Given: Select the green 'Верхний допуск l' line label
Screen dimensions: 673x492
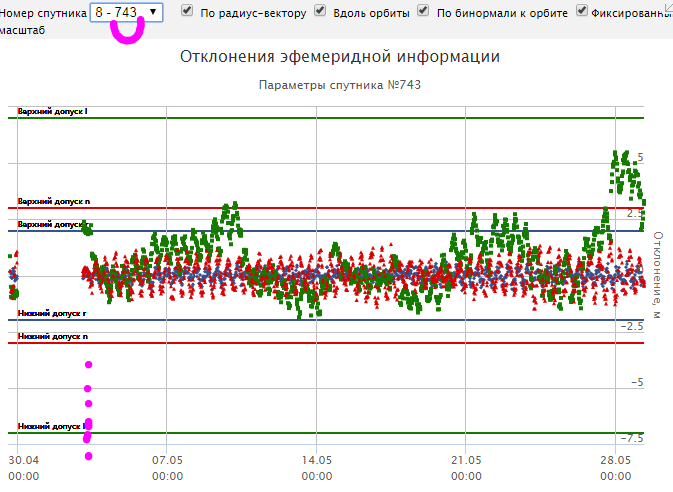Looking at the screenshot, I should [52, 111].
